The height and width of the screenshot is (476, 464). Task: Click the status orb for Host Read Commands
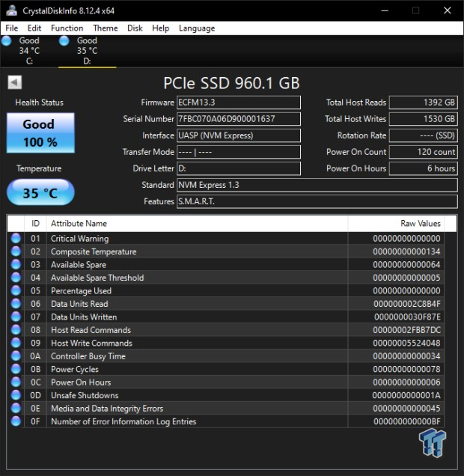[x=16, y=329]
